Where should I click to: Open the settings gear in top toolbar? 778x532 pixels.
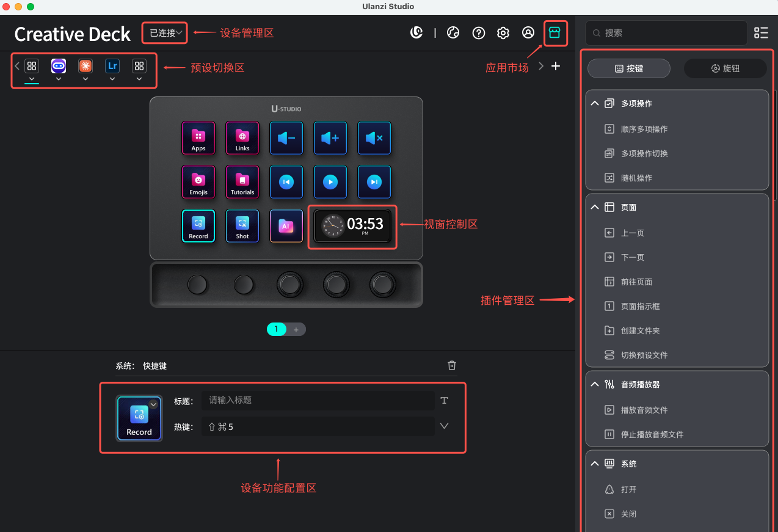[503, 33]
